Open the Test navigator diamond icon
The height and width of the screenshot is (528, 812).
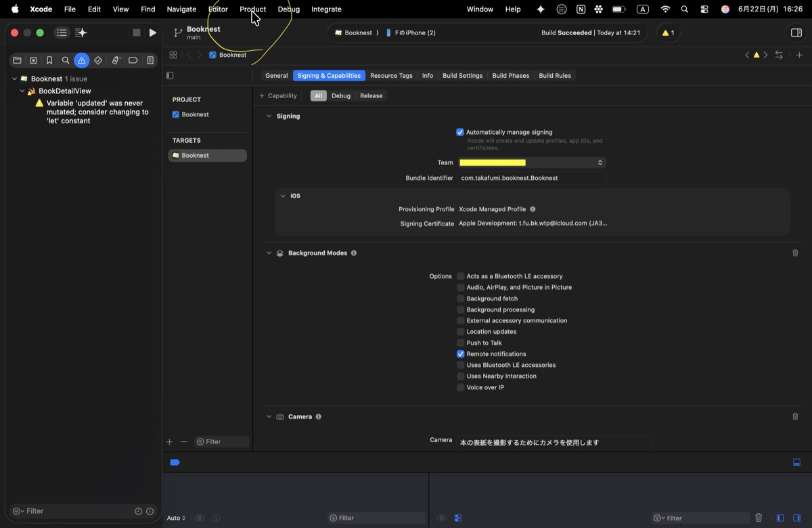click(x=98, y=60)
